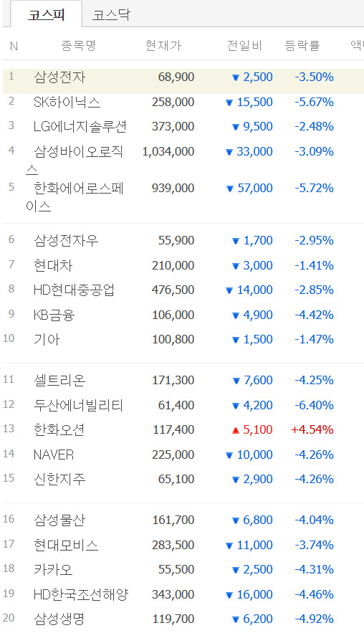Image resolution: width=364 pixels, height=633 pixels.
Task: Click the KB금융 stock name
Action: point(54,315)
